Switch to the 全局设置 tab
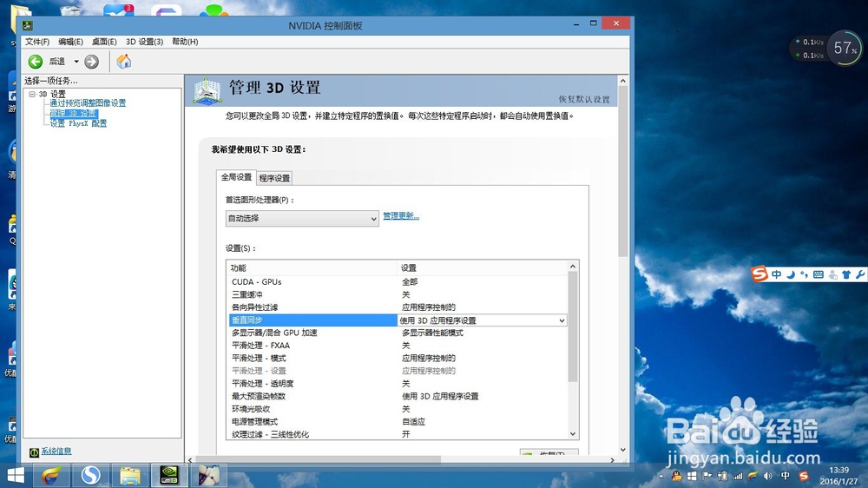Screen dimensions: 868x488 [236, 177]
